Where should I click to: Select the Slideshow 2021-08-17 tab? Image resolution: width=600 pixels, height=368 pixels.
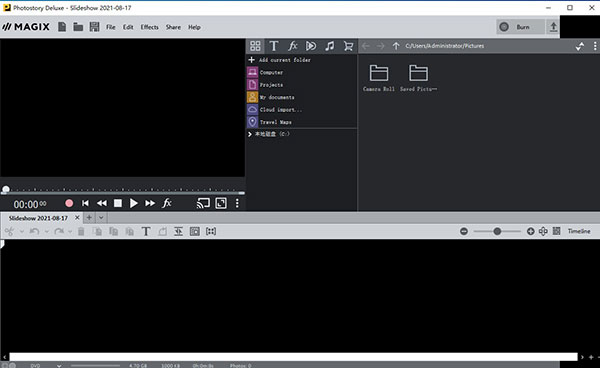tap(38, 218)
